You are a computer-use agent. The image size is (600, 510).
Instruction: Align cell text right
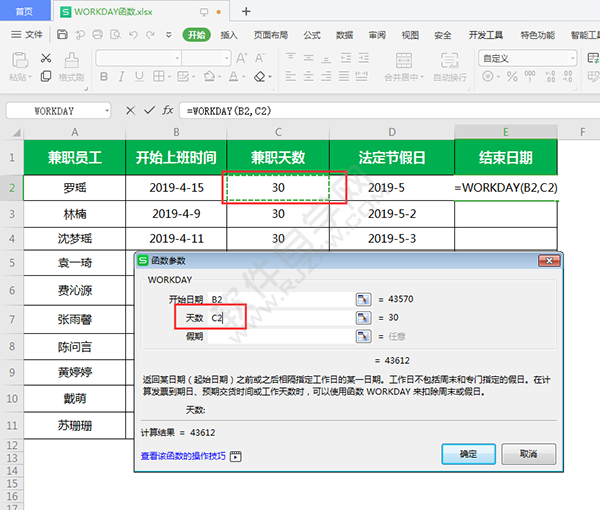[x=326, y=77]
